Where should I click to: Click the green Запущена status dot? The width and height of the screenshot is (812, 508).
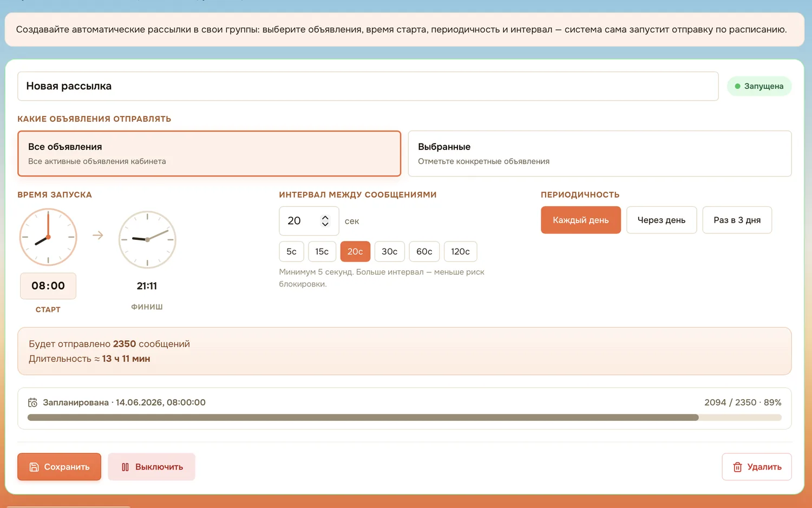tap(737, 86)
